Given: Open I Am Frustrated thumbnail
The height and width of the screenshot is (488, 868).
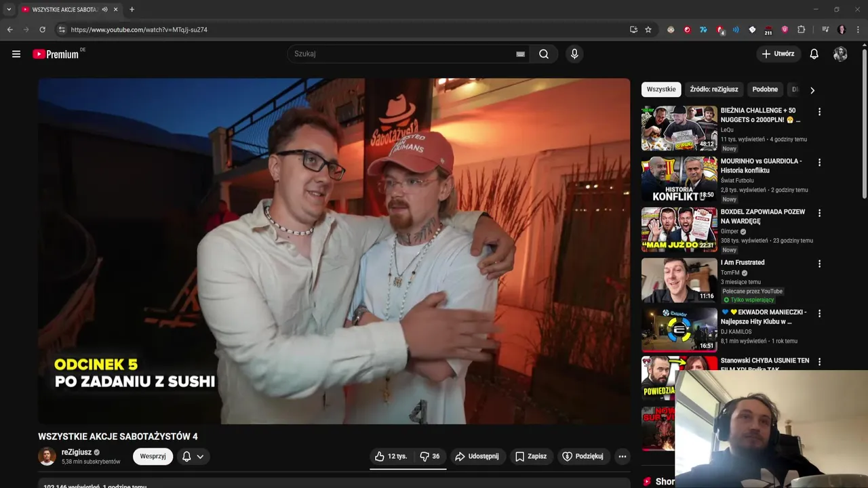Looking at the screenshot, I should point(679,280).
